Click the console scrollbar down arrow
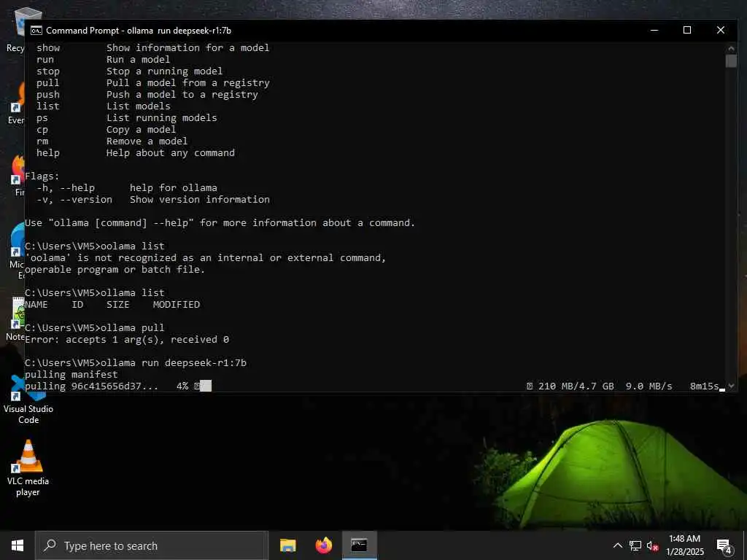This screenshot has height=560, width=747. pyautogui.click(x=731, y=386)
